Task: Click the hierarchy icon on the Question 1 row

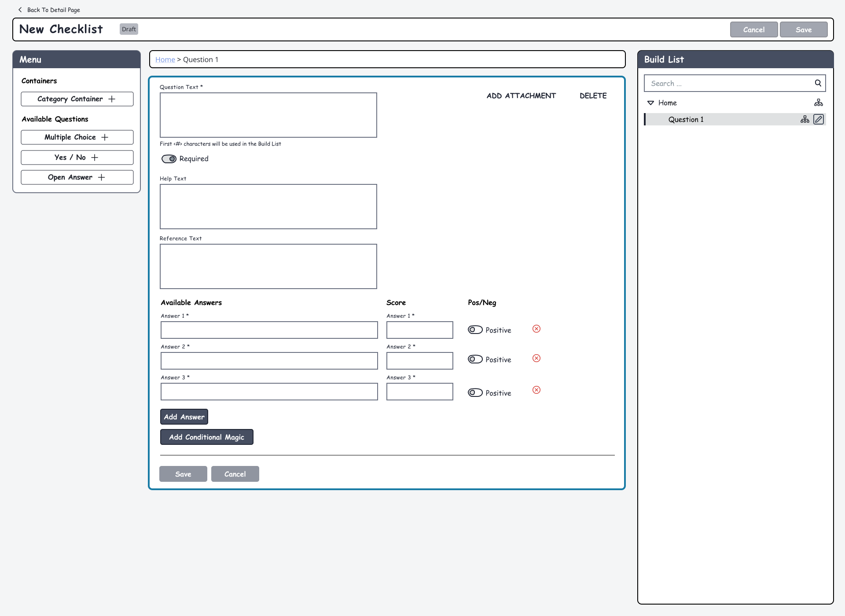Action: click(x=805, y=119)
